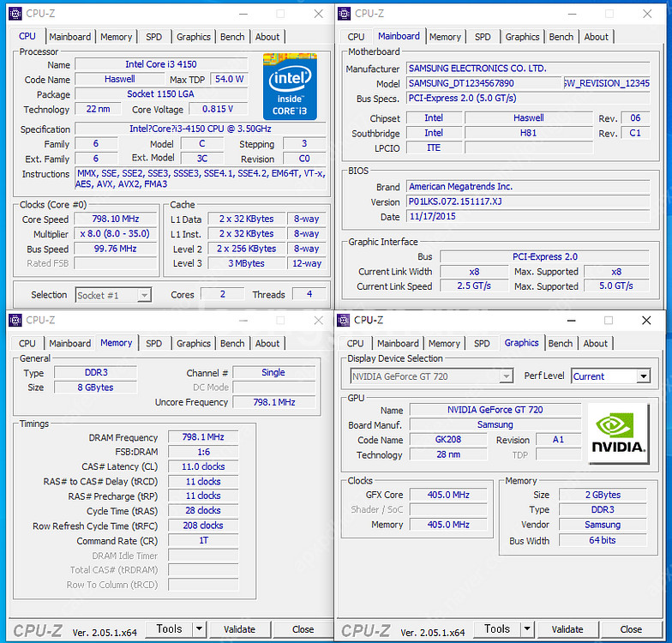Choose SPD tab in the Graphics tab window
Image resolution: width=672 pixels, height=643 pixels.
click(x=482, y=343)
